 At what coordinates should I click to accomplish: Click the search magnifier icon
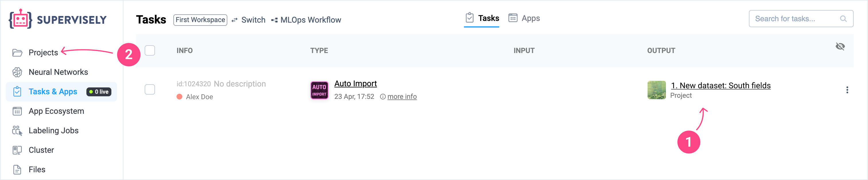click(843, 19)
